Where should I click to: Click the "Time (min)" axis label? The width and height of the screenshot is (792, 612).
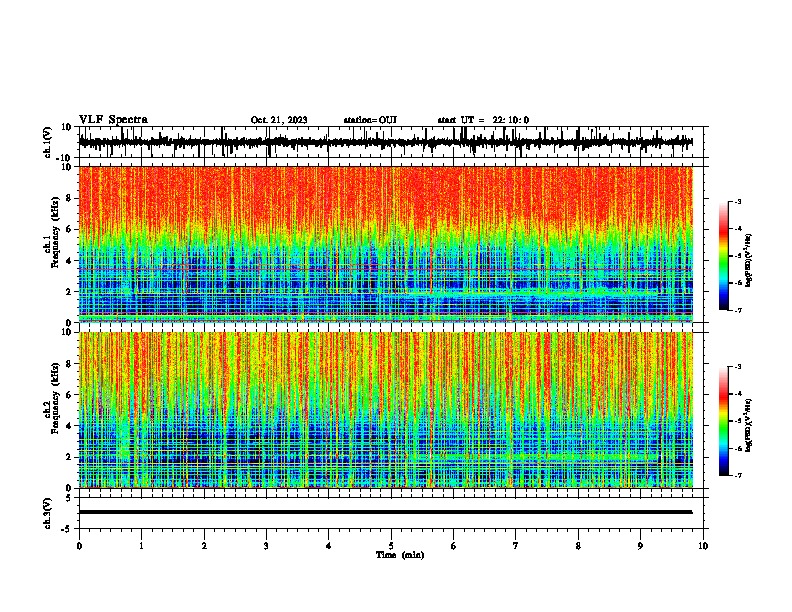400,555
